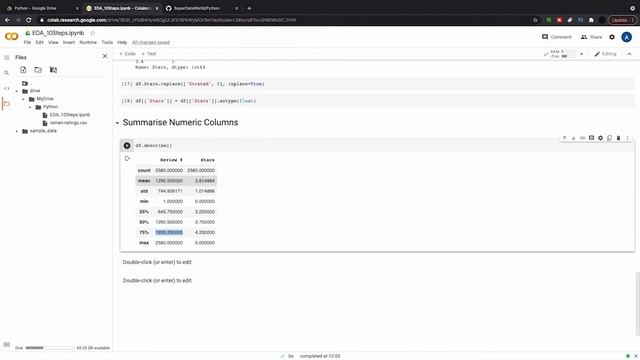The image size is (640, 360).
Task: Mirror cell in a tab
Action: tap(609, 138)
